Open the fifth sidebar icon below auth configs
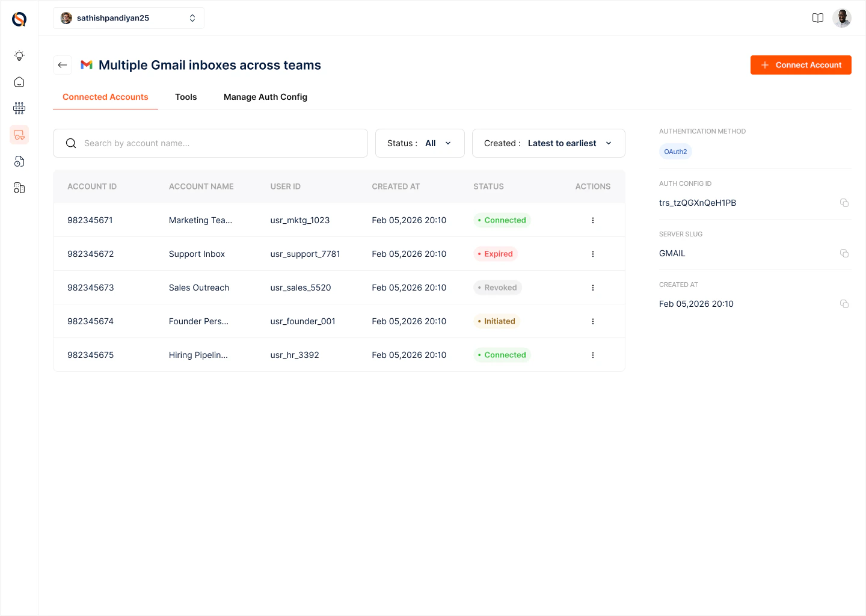 (19, 161)
